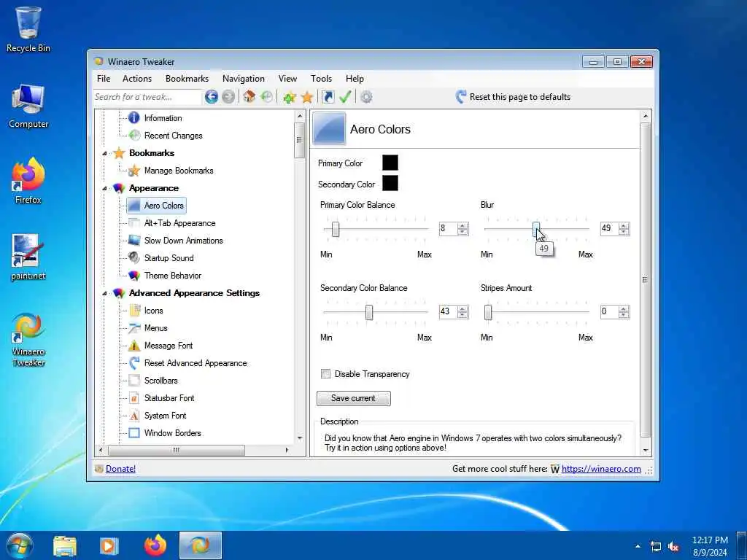The image size is (747, 560).
Task: Select System Font tweak
Action: pyautogui.click(x=165, y=415)
